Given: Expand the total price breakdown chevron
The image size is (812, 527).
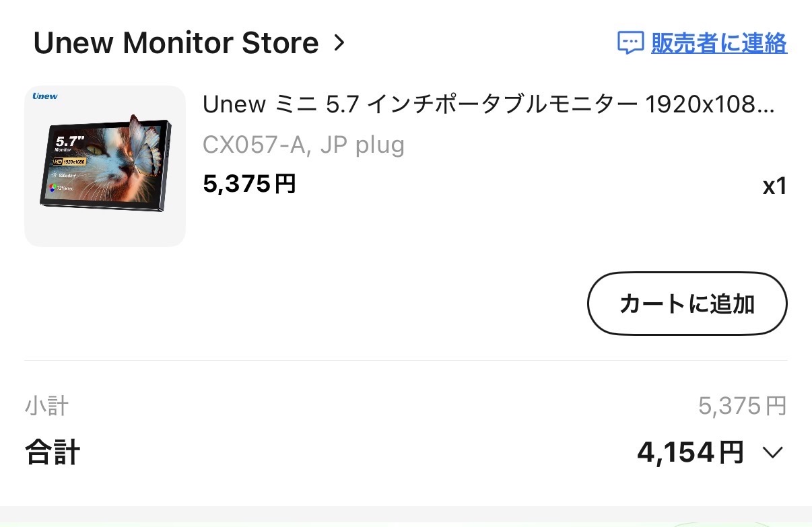Looking at the screenshot, I should [773, 452].
